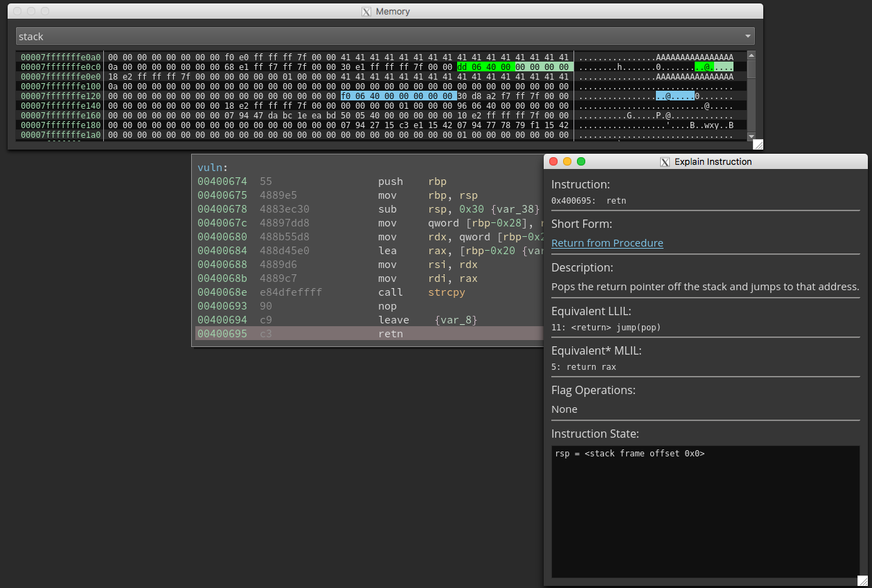The image size is (872, 588).
Task: Select the retn instruction at 00400695
Action: (x=369, y=334)
